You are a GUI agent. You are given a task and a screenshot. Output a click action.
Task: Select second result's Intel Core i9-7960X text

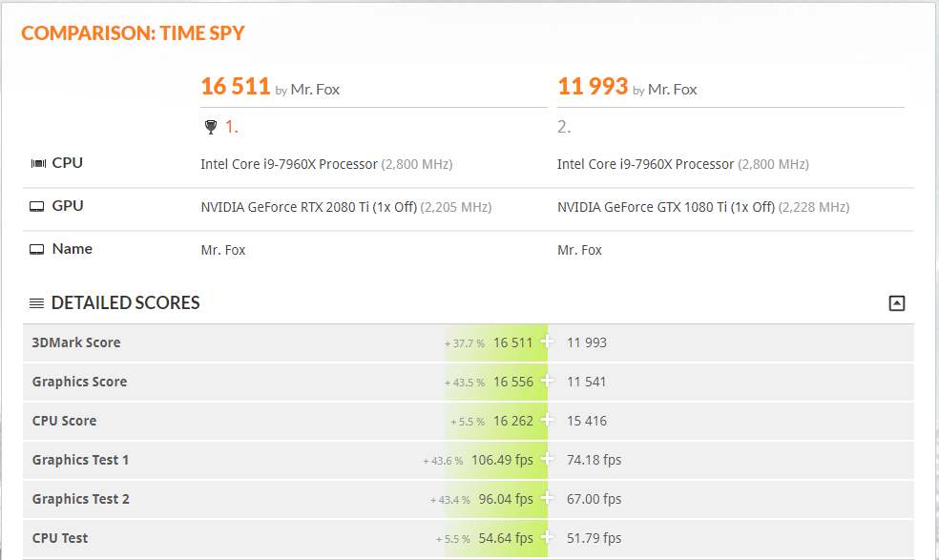point(645,164)
